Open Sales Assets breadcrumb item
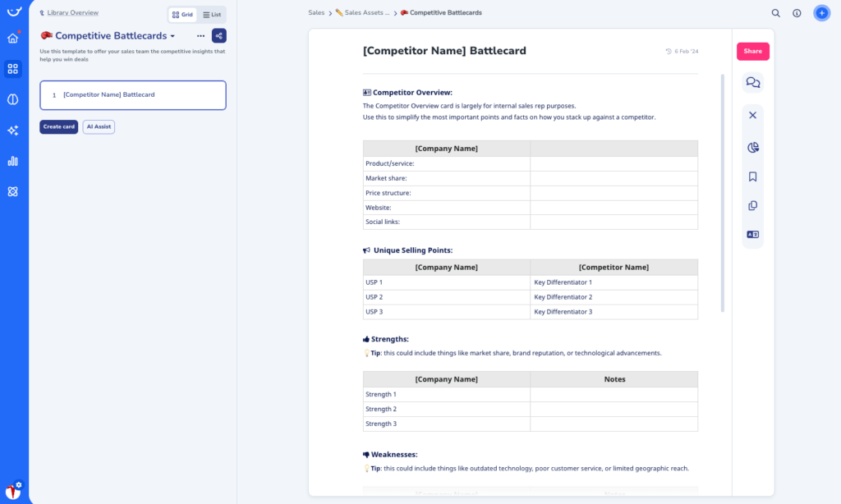Screen dimensions: 841x504 point(362,13)
